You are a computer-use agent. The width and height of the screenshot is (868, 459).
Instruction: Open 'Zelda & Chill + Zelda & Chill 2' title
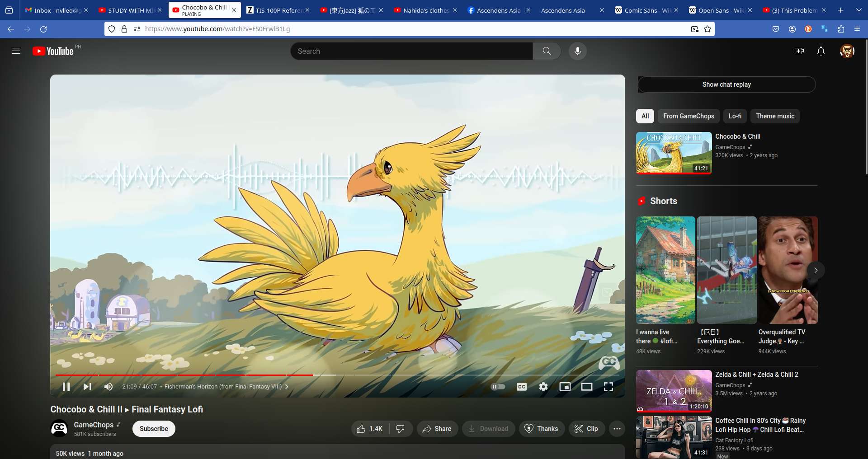[x=756, y=375]
